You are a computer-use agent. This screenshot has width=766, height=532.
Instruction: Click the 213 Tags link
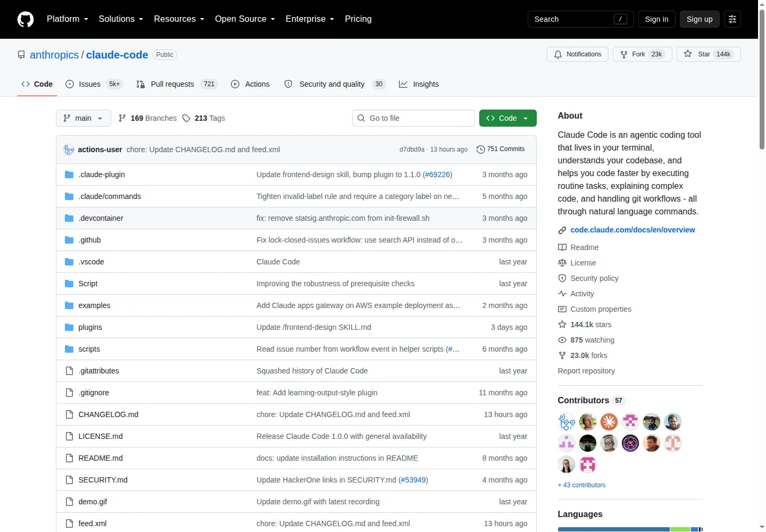(x=204, y=118)
